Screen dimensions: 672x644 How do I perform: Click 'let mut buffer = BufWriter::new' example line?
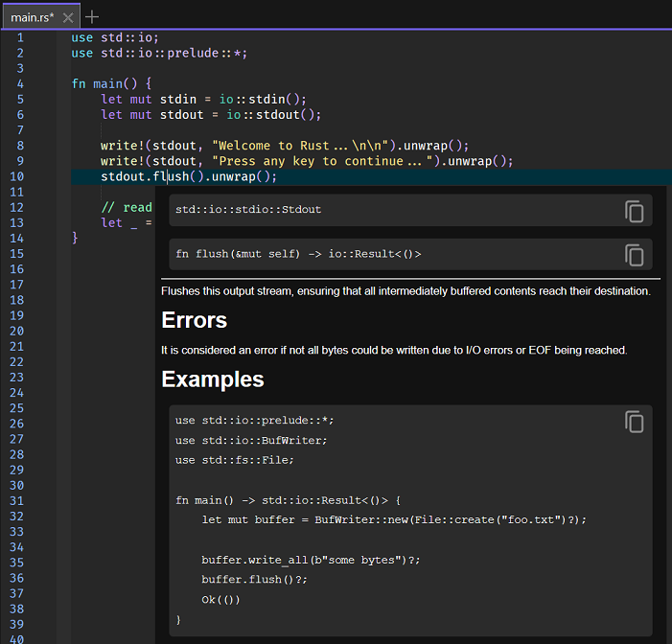coord(394,520)
